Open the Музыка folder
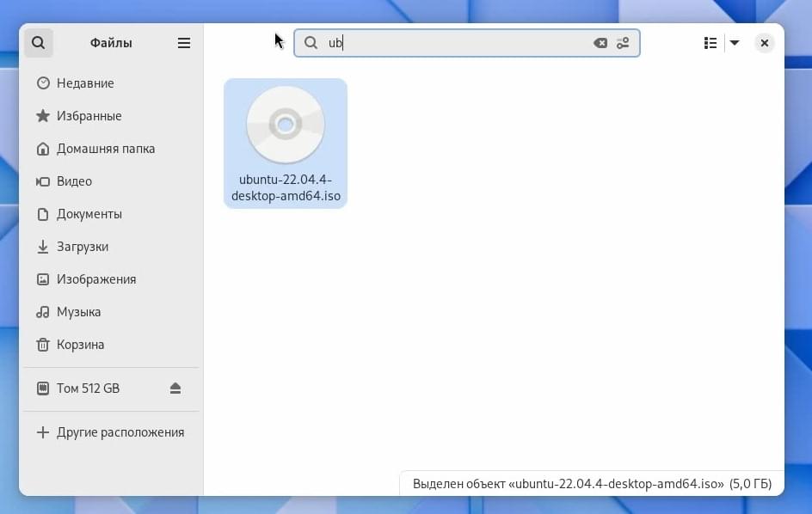This screenshot has height=514, width=812. (111, 312)
